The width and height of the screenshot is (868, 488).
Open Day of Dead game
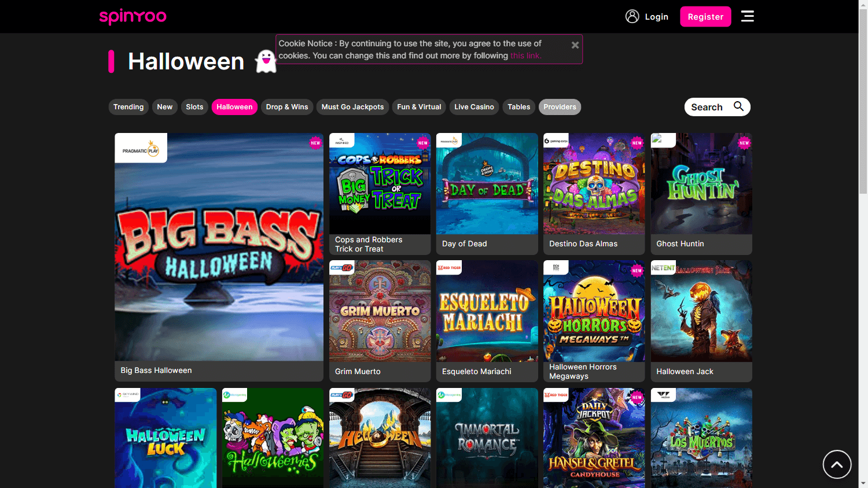[x=487, y=194]
